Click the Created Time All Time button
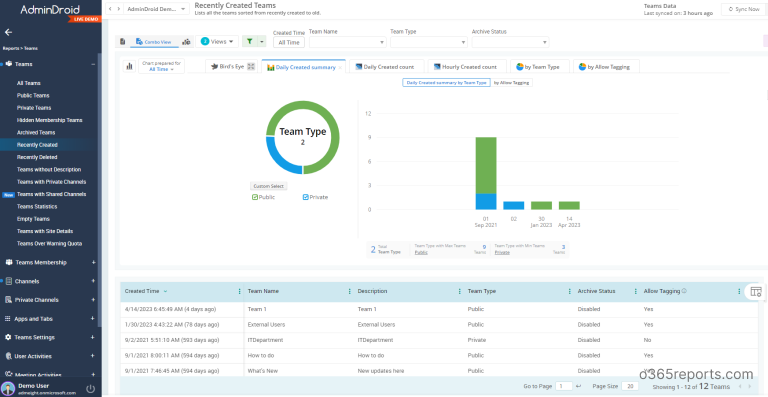This screenshot has width=768, height=397. pyautogui.click(x=289, y=43)
